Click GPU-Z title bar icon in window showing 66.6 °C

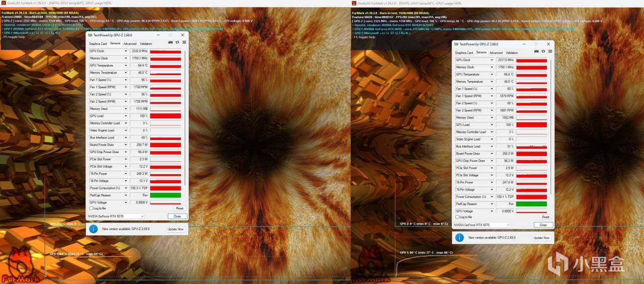[456, 44]
